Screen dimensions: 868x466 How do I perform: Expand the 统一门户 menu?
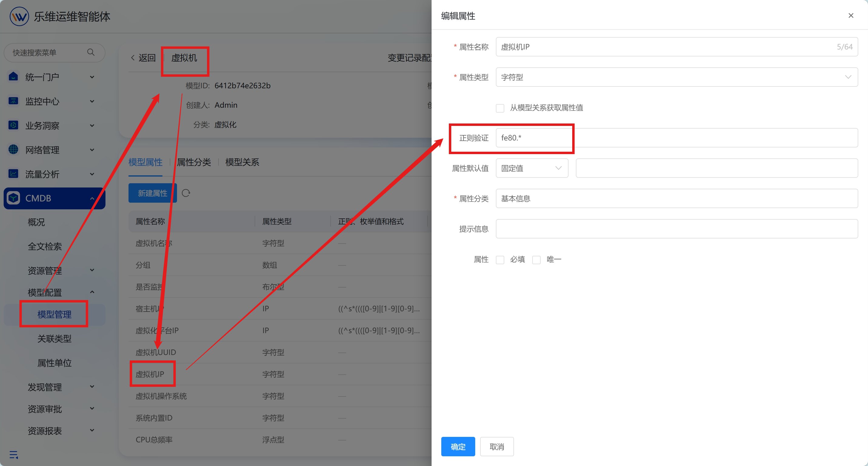(92, 77)
